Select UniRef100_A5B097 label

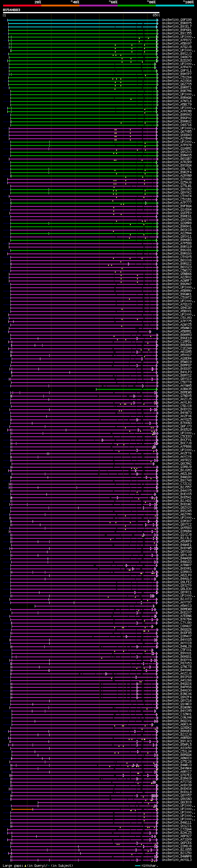pos(177,43)
